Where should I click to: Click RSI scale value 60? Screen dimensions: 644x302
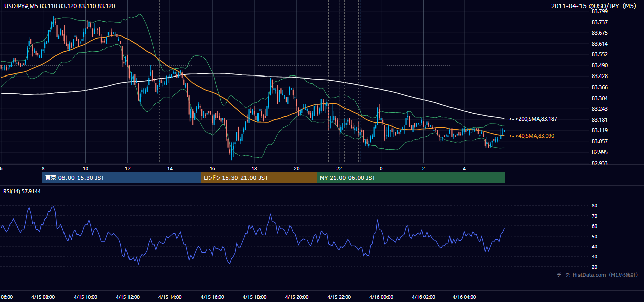594,226
